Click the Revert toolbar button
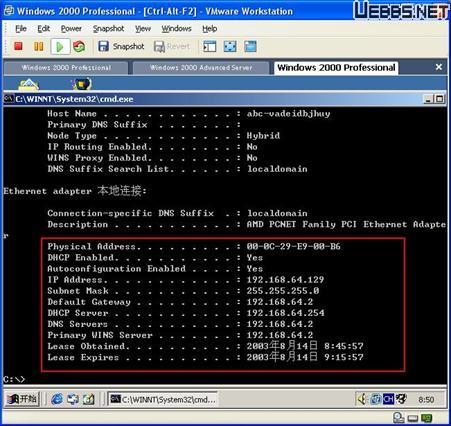Screen dimensions: 451x426 click(x=172, y=46)
